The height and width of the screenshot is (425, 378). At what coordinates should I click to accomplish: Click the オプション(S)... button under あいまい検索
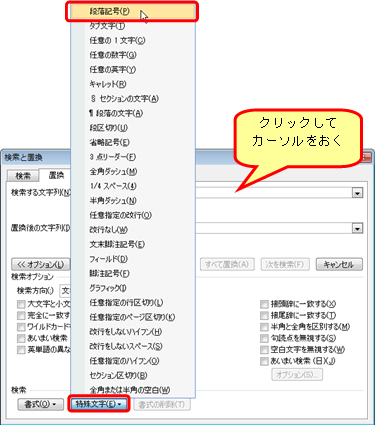(x=297, y=374)
